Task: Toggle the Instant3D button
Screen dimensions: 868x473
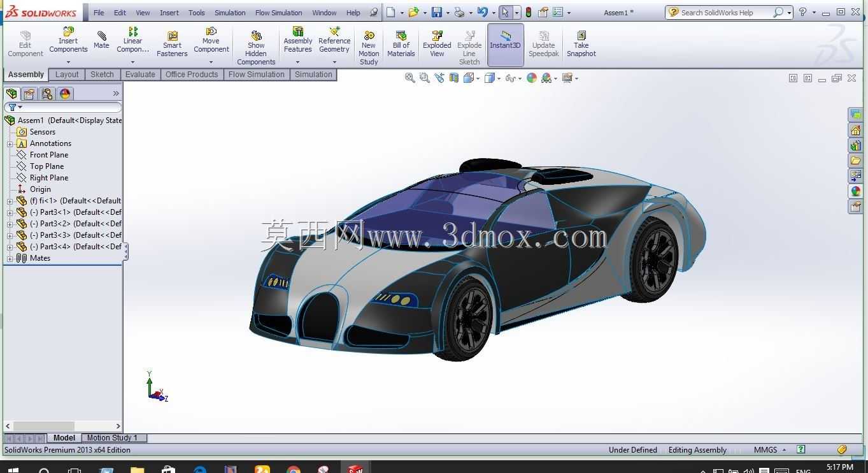Action: 506,45
